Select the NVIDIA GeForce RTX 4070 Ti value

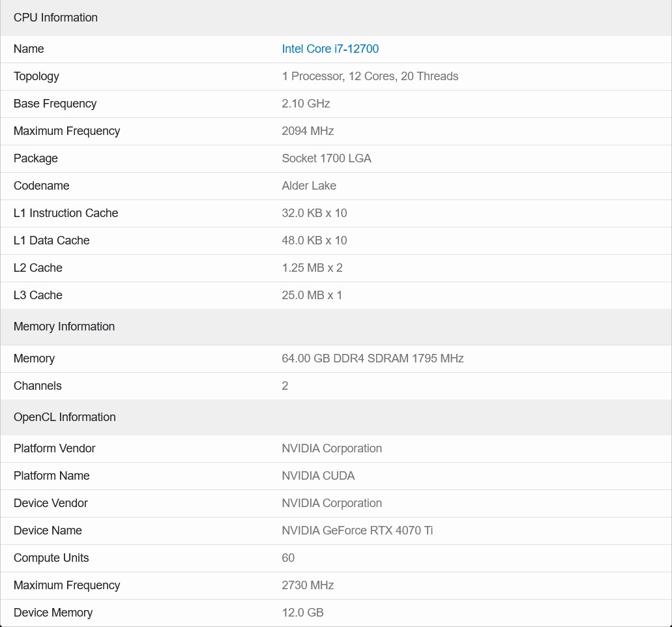click(357, 531)
